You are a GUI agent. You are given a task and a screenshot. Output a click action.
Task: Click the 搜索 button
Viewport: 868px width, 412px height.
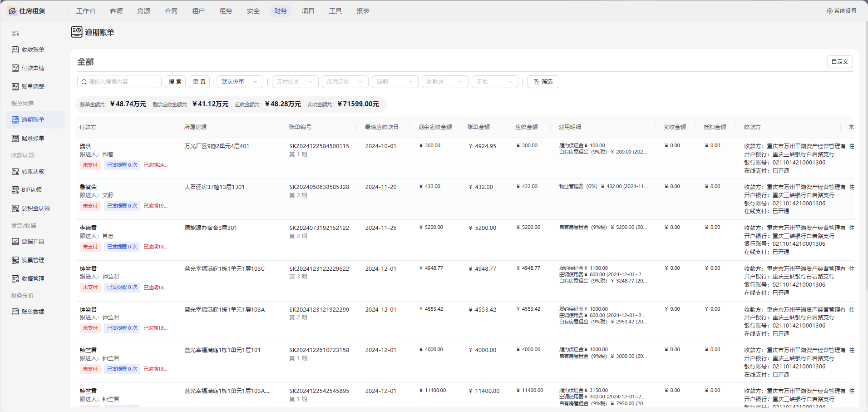coord(175,82)
